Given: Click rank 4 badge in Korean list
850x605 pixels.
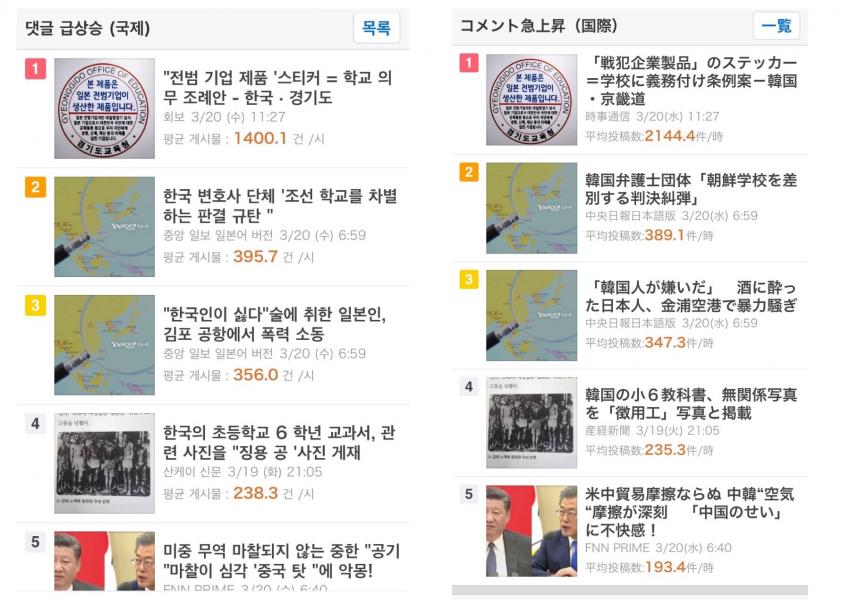Looking at the screenshot, I should pos(35,423).
